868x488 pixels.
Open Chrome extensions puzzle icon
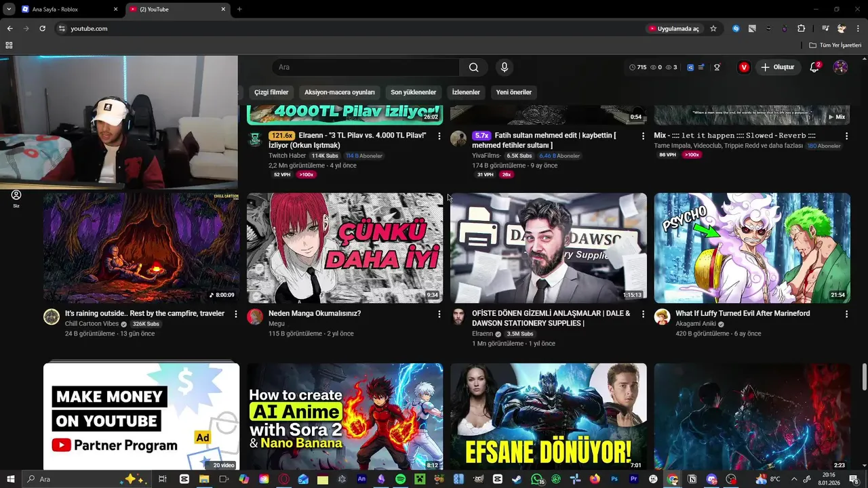tap(801, 28)
